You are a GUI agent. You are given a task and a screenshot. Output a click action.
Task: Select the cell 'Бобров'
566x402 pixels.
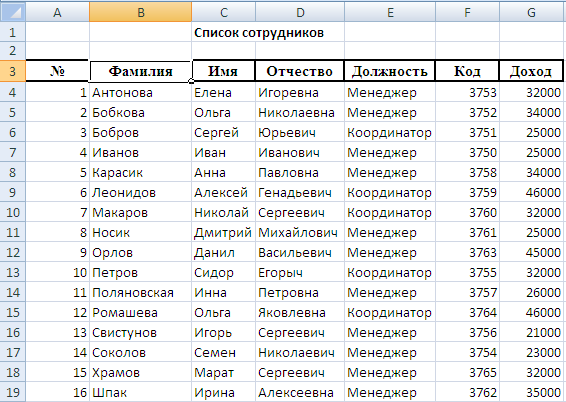click(140, 132)
